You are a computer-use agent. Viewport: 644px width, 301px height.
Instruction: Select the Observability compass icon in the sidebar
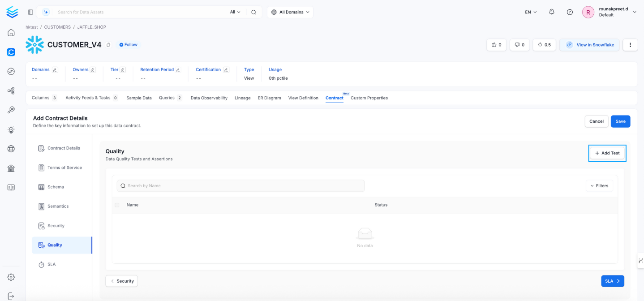tap(11, 71)
